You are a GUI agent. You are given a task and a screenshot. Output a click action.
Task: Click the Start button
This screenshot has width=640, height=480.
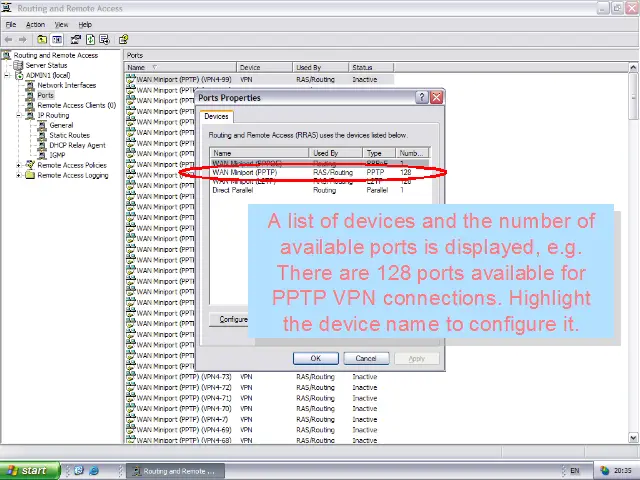(x=30, y=471)
